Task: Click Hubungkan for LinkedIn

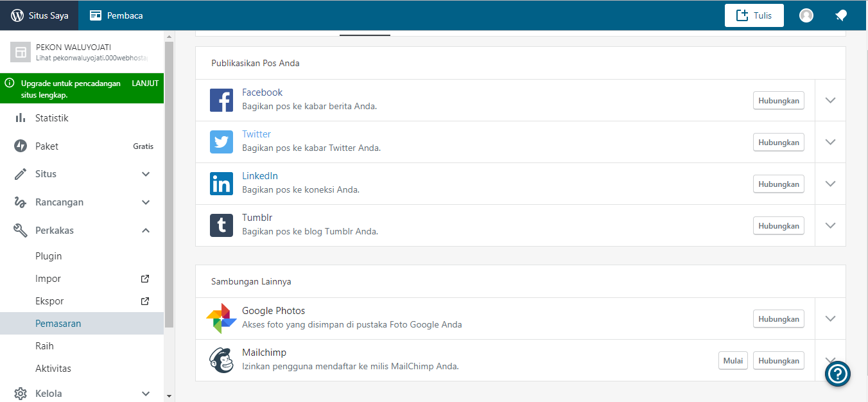Action: tap(779, 184)
